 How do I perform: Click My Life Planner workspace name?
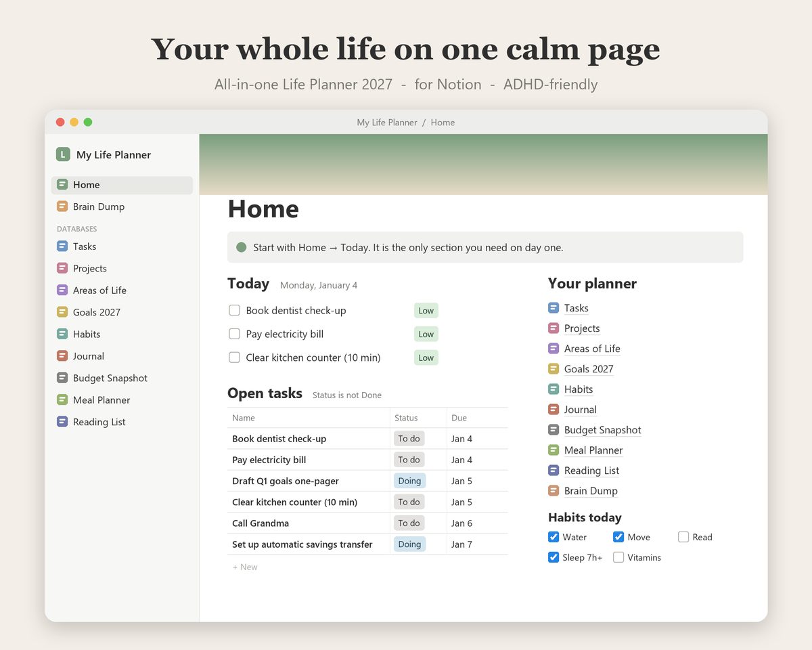114,154
